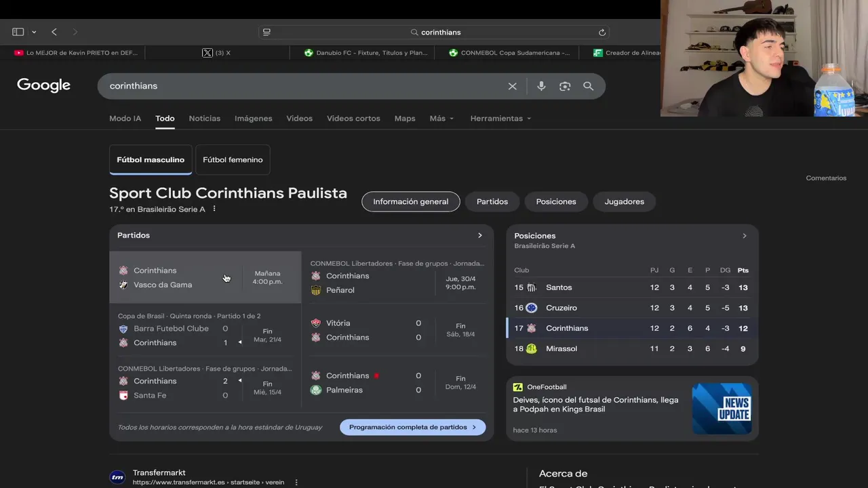Open the Danubio FC Fixture tab

click(366, 53)
